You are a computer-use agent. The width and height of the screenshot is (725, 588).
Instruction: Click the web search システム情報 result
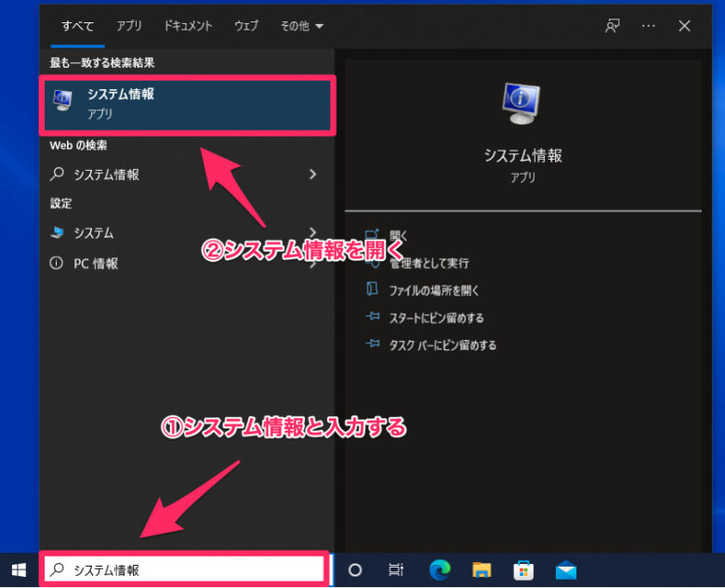[x=185, y=175]
